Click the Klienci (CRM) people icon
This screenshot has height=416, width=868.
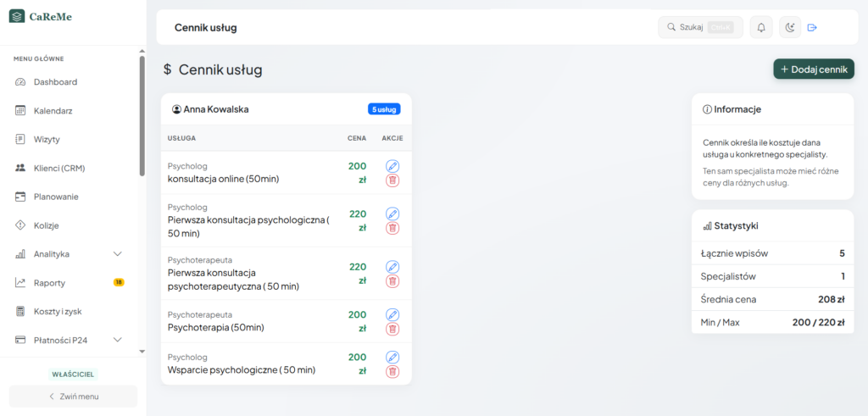coord(20,168)
